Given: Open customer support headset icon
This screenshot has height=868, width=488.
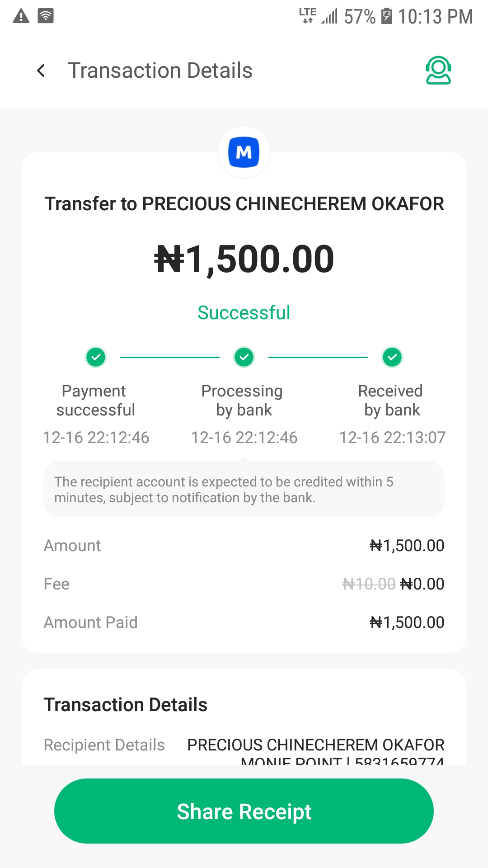Looking at the screenshot, I should 438,71.
